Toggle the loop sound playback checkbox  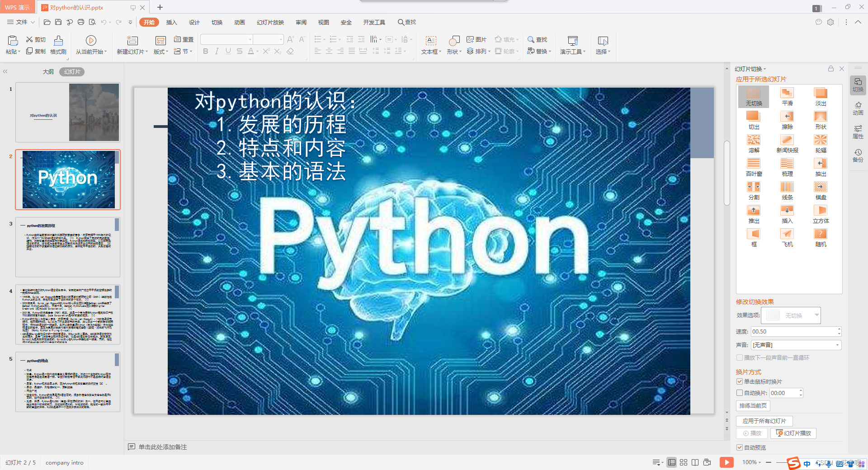click(x=740, y=357)
